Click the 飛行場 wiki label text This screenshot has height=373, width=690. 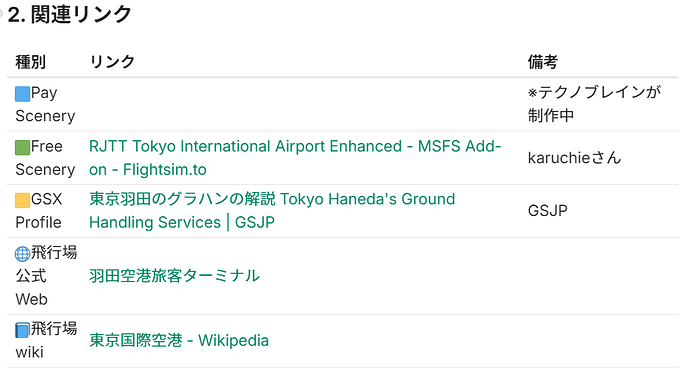tap(46, 340)
